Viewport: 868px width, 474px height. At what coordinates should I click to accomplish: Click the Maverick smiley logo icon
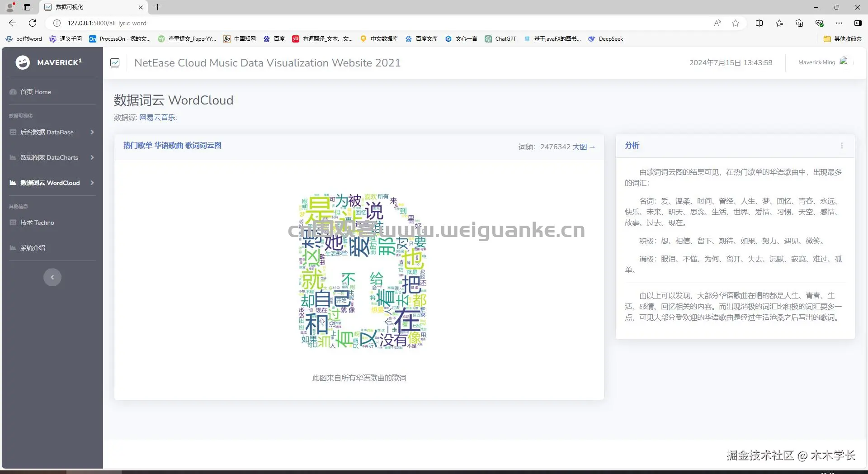pyautogui.click(x=23, y=62)
